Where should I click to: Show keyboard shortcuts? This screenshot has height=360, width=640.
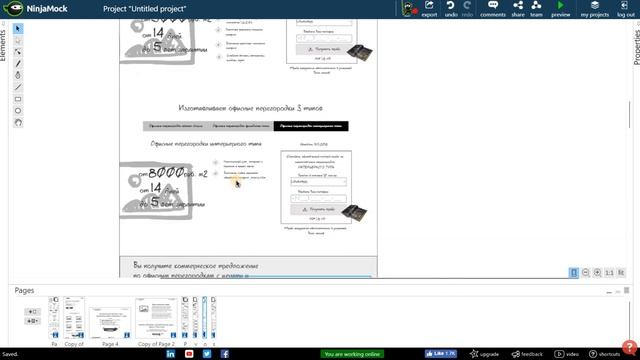pos(604,354)
